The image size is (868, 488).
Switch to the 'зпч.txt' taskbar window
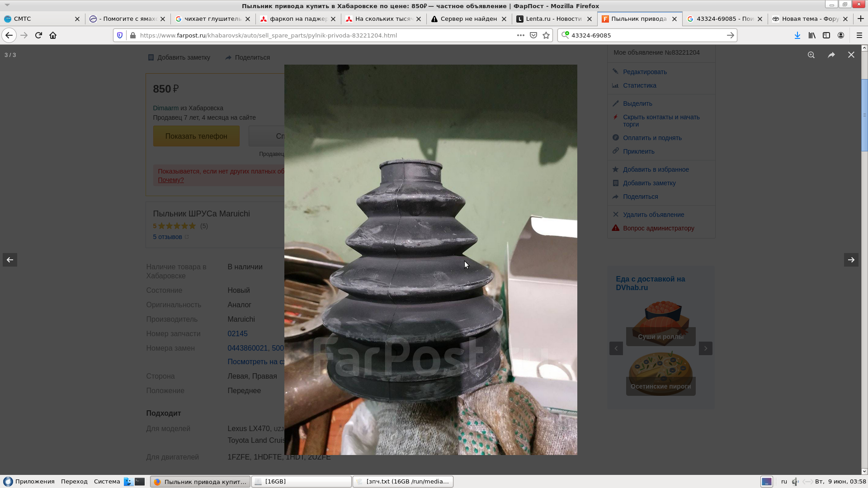click(x=403, y=482)
